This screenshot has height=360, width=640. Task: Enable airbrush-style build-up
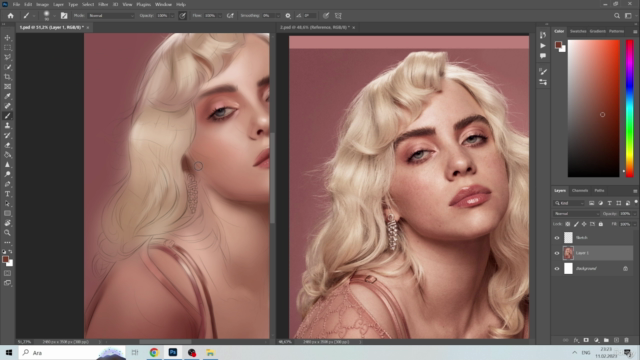[x=230, y=16]
